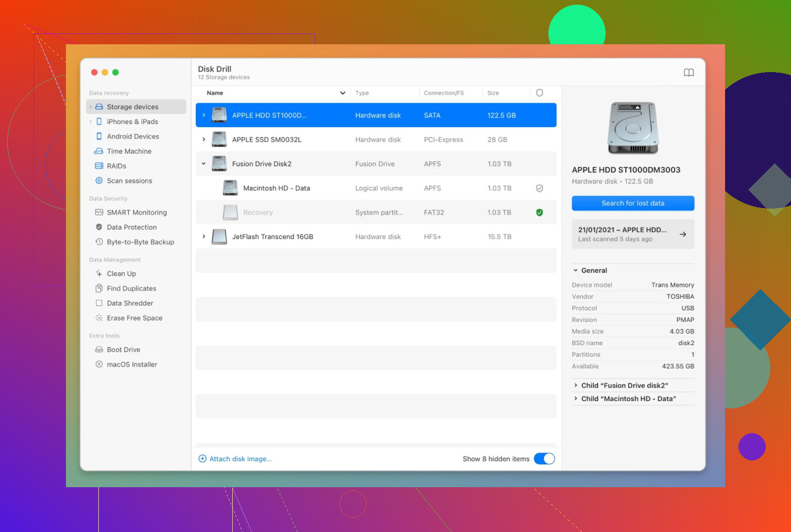Expand the JetFlash Transcend 16GB row

(204, 237)
